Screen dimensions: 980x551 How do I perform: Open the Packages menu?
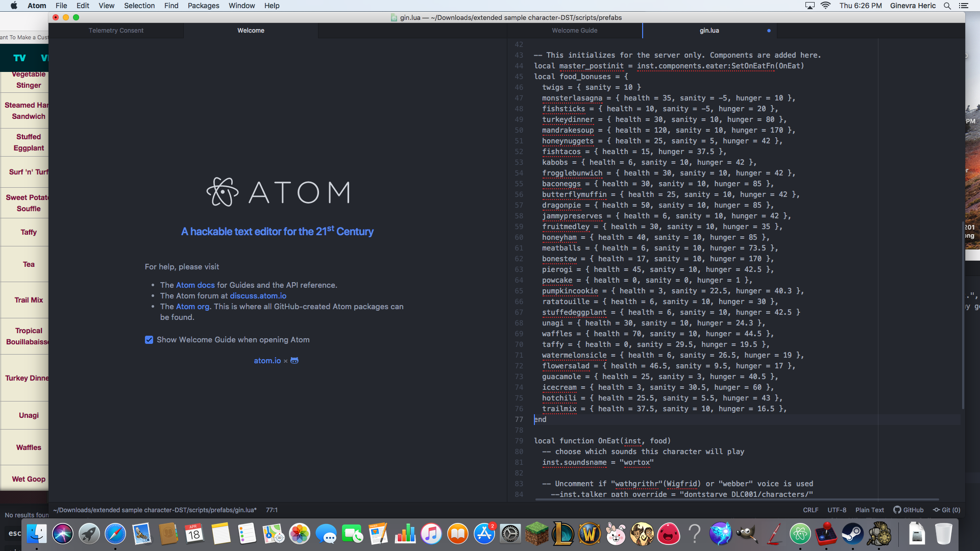(x=203, y=6)
